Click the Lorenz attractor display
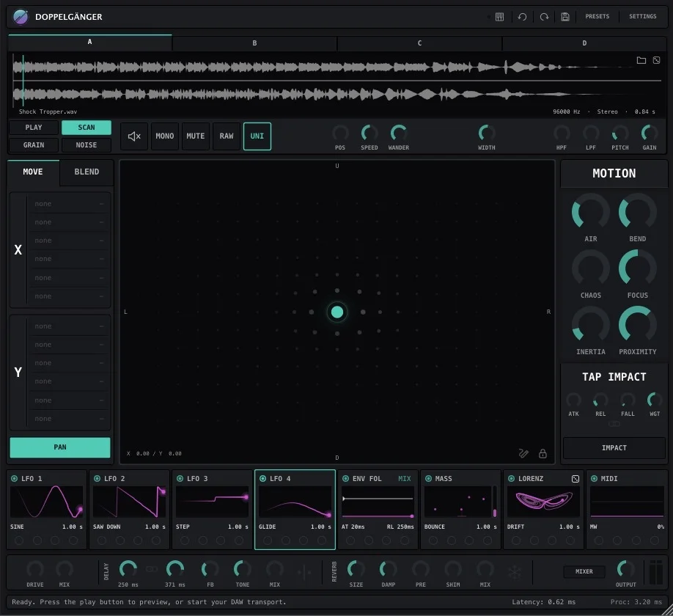 click(x=543, y=502)
